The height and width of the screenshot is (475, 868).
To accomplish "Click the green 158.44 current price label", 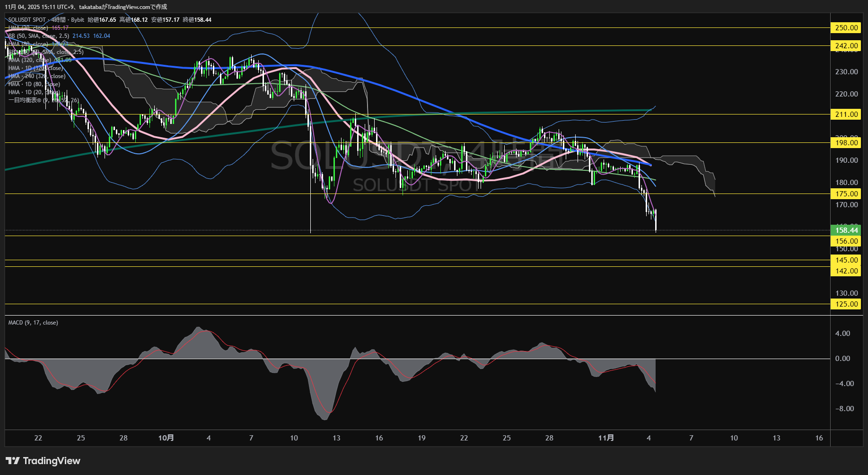I will tap(846, 230).
